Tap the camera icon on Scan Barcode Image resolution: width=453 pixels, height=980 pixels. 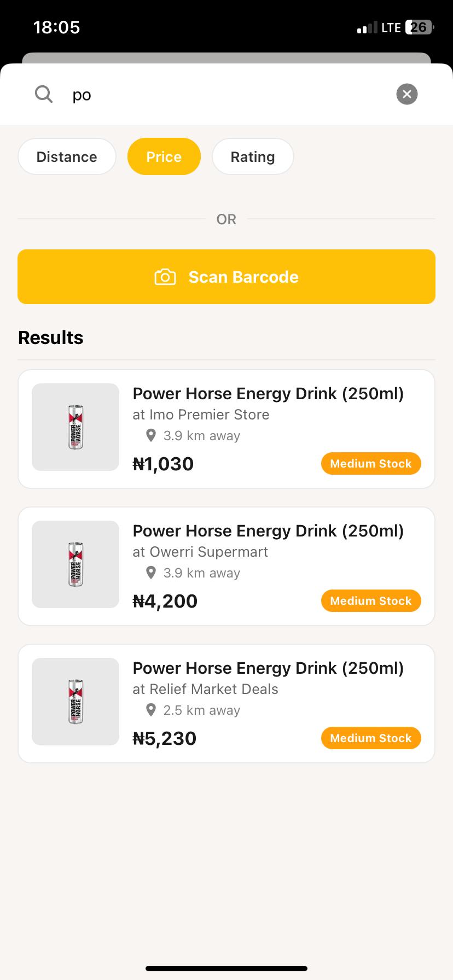point(165,277)
